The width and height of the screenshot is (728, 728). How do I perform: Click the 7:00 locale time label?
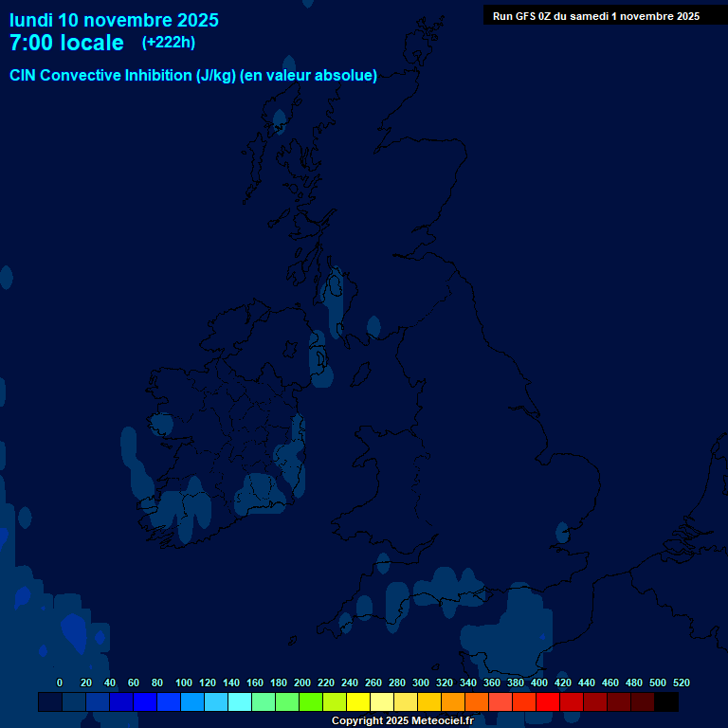66,43
